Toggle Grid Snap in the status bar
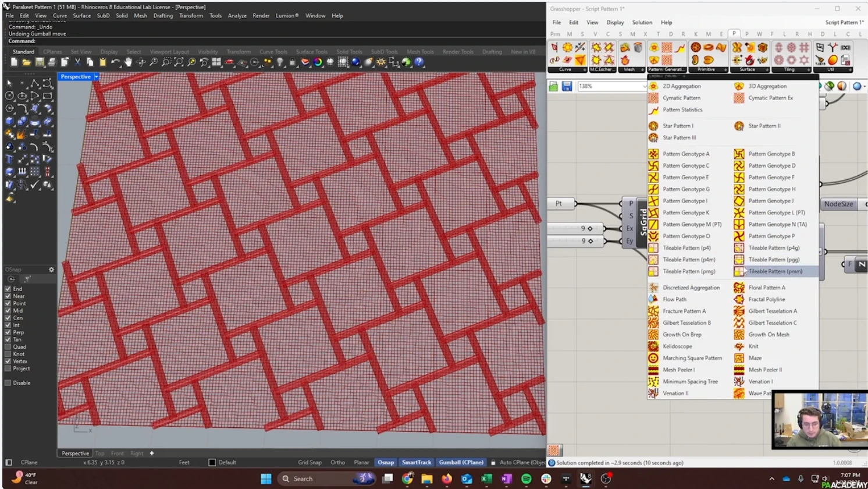 coord(310,462)
